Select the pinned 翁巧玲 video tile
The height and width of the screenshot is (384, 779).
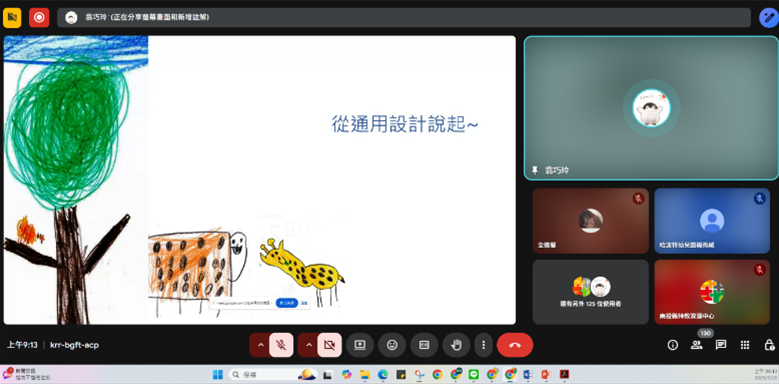pos(651,108)
